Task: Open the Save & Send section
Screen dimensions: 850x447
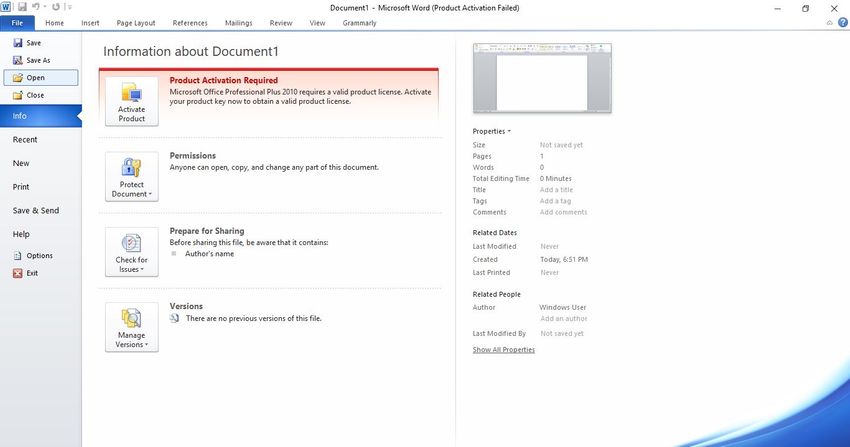Action: coord(35,211)
